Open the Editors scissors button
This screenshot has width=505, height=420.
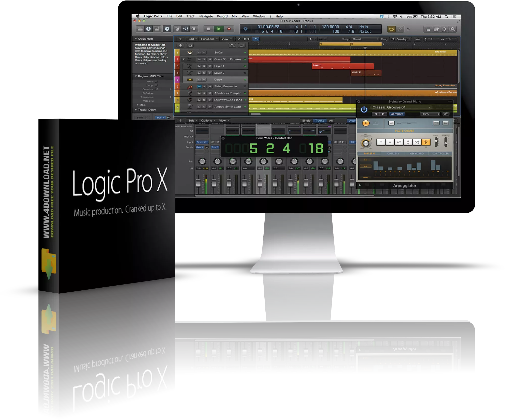point(194,29)
